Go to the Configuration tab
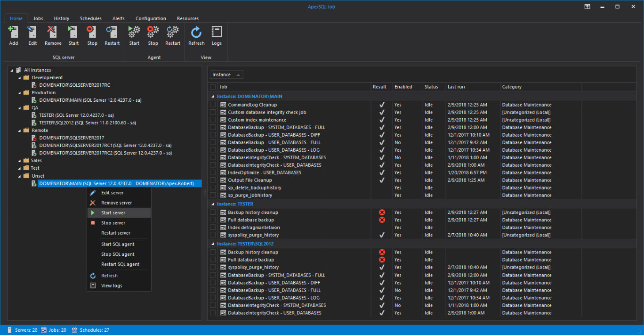 coord(151,18)
